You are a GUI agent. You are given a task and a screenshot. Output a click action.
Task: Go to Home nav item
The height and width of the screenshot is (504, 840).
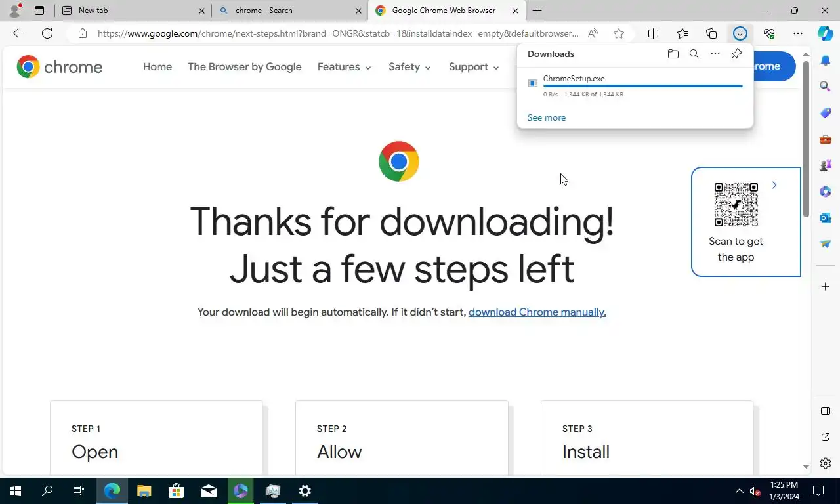point(157,67)
